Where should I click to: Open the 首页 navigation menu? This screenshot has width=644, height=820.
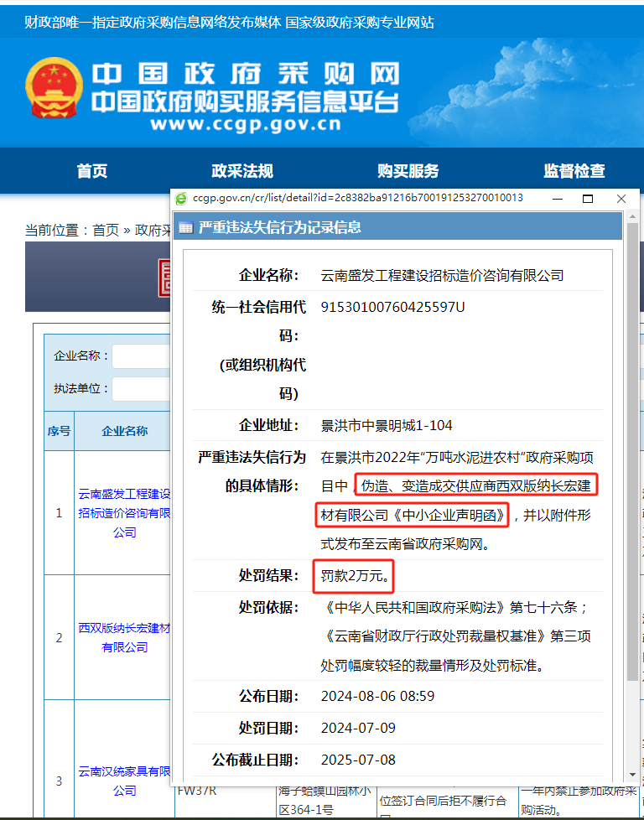pos(92,171)
